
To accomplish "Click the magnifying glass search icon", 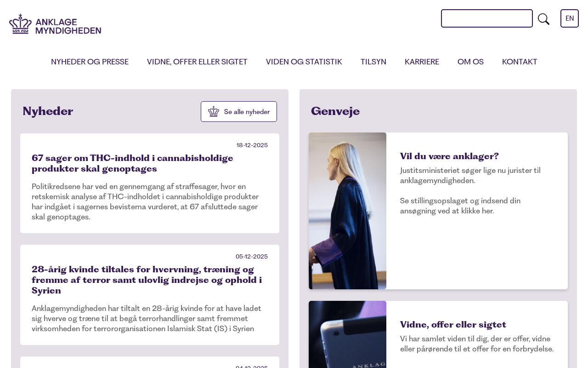I will pyautogui.click(x=543, y=19).
